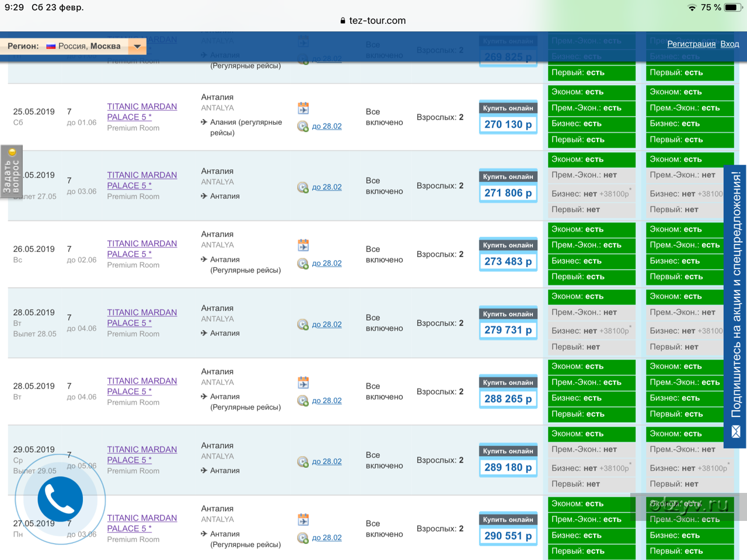Click clock icon in 279 731 row
Screen dimensions: 747x560
(x=303, y=324)
